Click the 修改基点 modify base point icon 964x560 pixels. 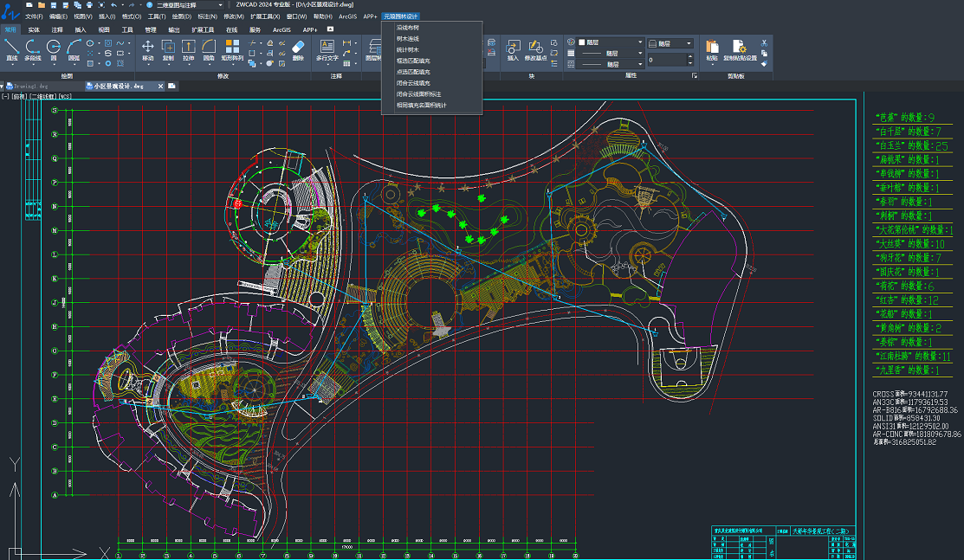point(536,48)
